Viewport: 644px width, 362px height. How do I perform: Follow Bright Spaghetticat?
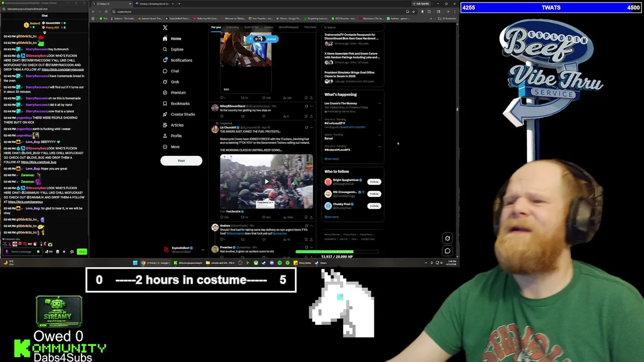[x=374, y=182]
